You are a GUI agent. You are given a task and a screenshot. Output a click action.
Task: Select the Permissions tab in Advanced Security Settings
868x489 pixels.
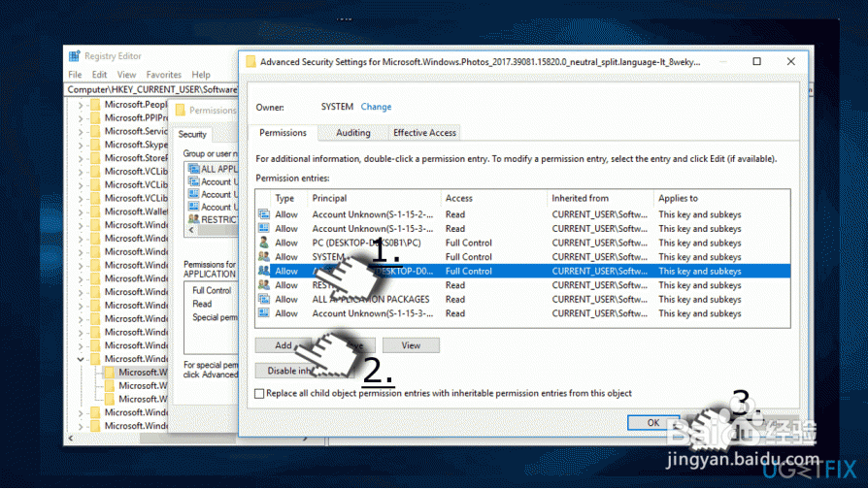pyautogui.click(x=283, y=133)
